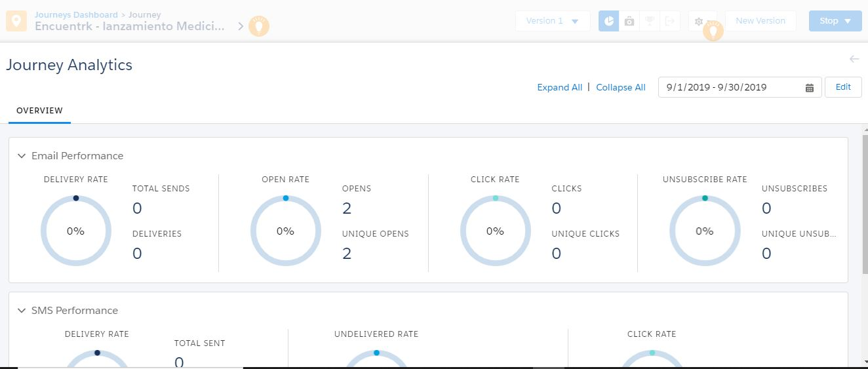Click the camera snapshot icon
868x369 pixels.
[x=629, y=21]
